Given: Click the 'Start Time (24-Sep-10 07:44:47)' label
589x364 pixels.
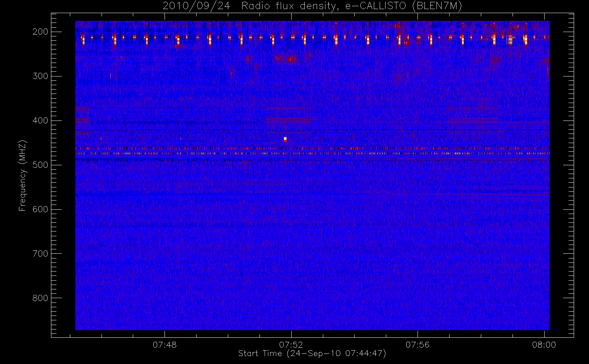Looking at the screenshot, I should click(x=312, y=353).
